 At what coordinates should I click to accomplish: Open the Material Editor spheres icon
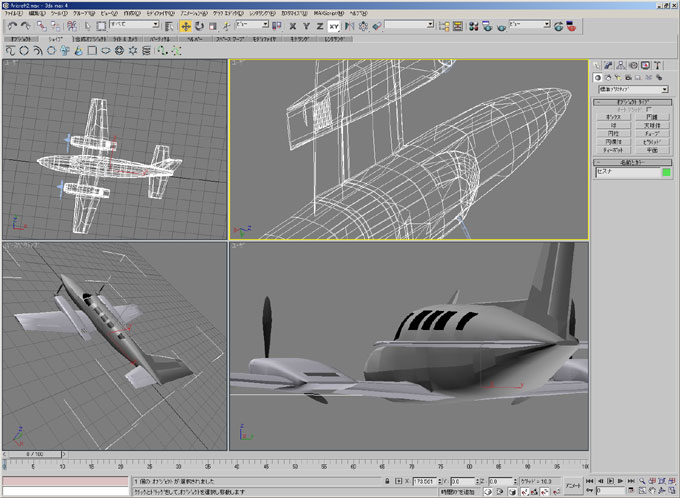click(x=474, y=26)
